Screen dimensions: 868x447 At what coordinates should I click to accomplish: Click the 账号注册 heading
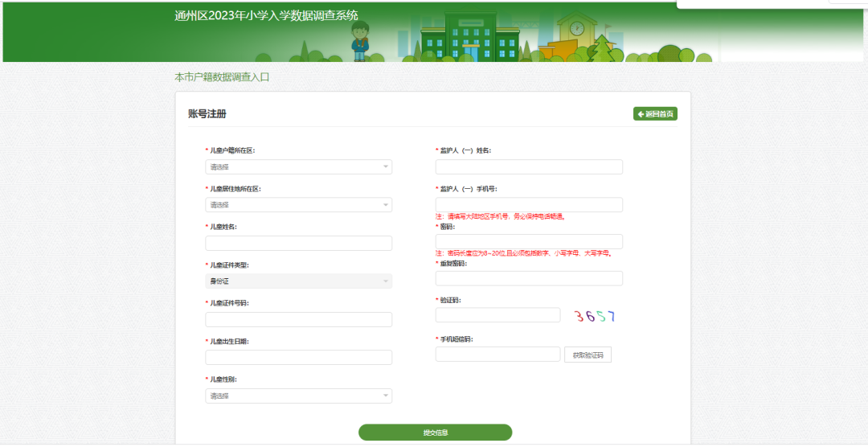[x=207, y=114]
